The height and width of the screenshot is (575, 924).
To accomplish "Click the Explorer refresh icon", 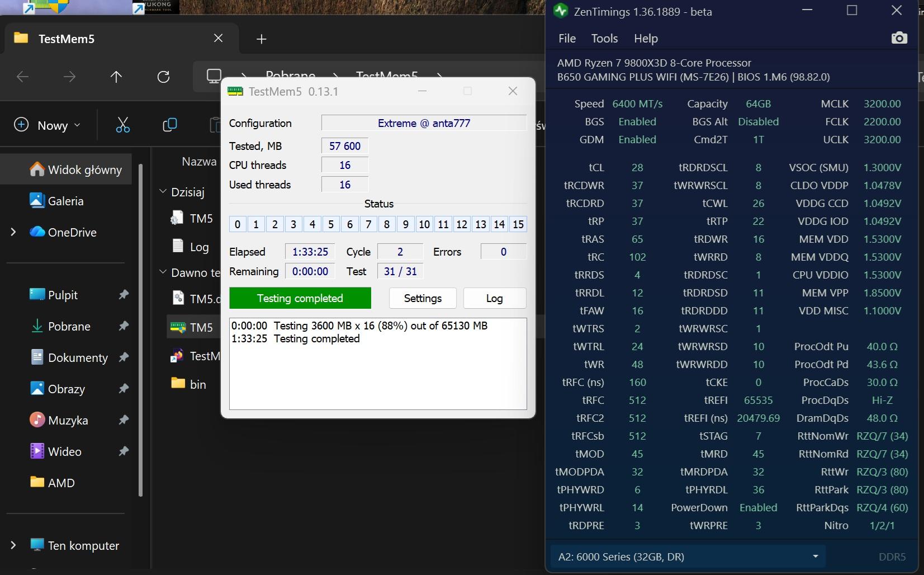I will (163, 77).
